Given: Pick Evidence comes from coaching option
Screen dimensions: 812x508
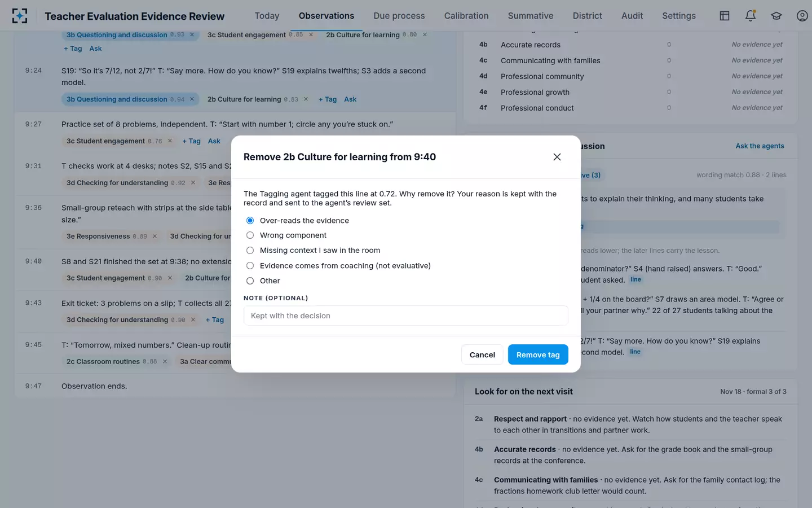Looking at the screenshot, I should tap(250, 266).
